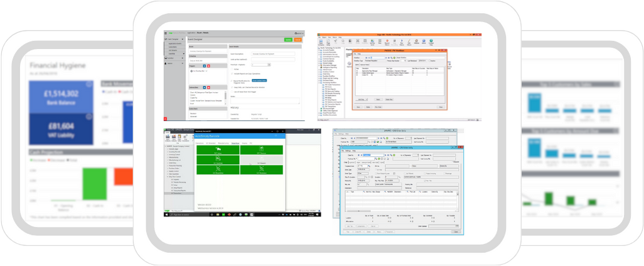Click the top-left green tile in AutoSimply Barcode

217,151
